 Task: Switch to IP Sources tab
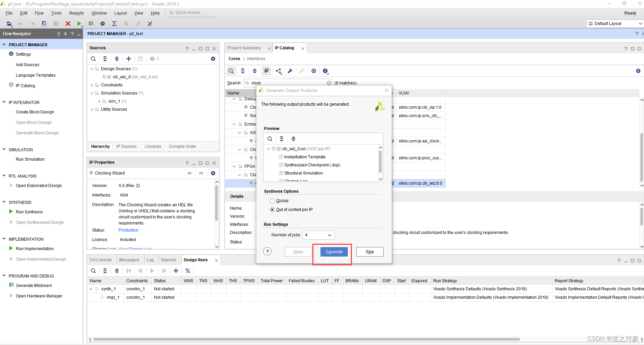point(127,147)
